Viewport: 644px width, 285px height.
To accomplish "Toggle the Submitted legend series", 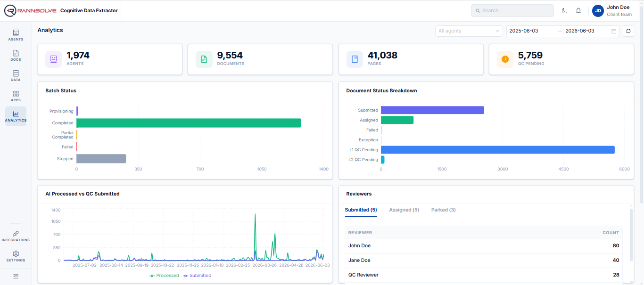I will coord(197,276).
